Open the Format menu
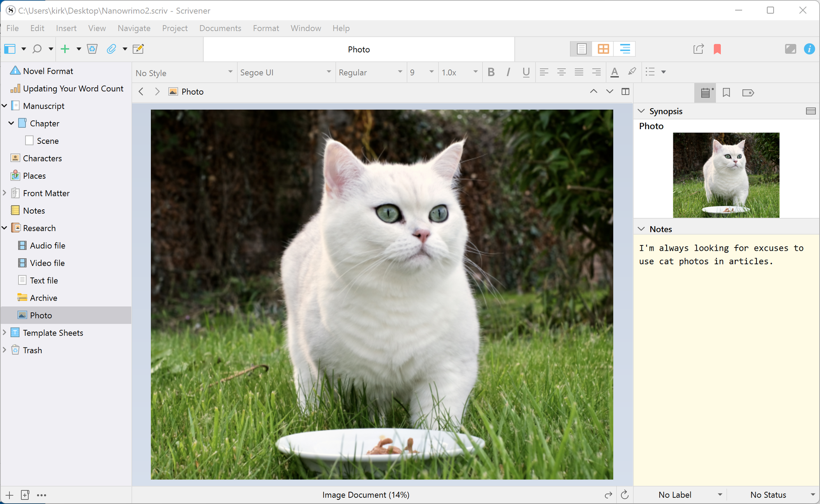 tap(266, 28)
